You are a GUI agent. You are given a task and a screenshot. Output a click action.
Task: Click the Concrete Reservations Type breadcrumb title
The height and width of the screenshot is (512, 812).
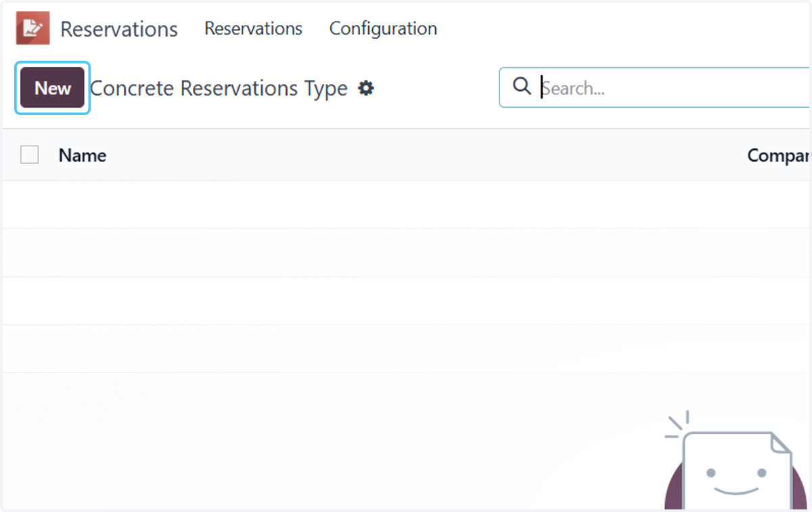pyautogui.click(x=219, y=88)
